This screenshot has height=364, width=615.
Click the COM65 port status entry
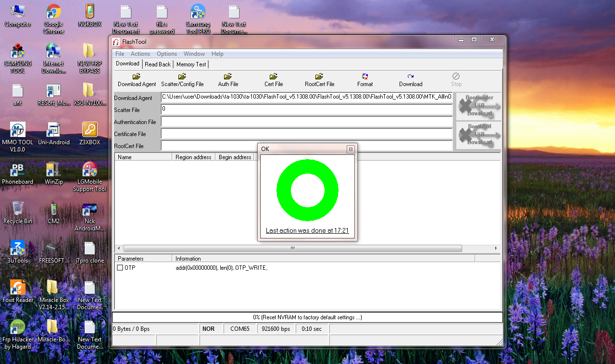[240, 329]
